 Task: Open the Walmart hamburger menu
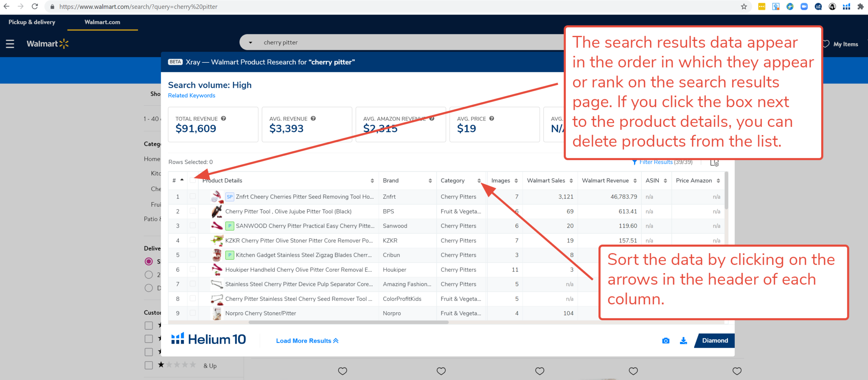pyautogui.click(x=10, y=44)
